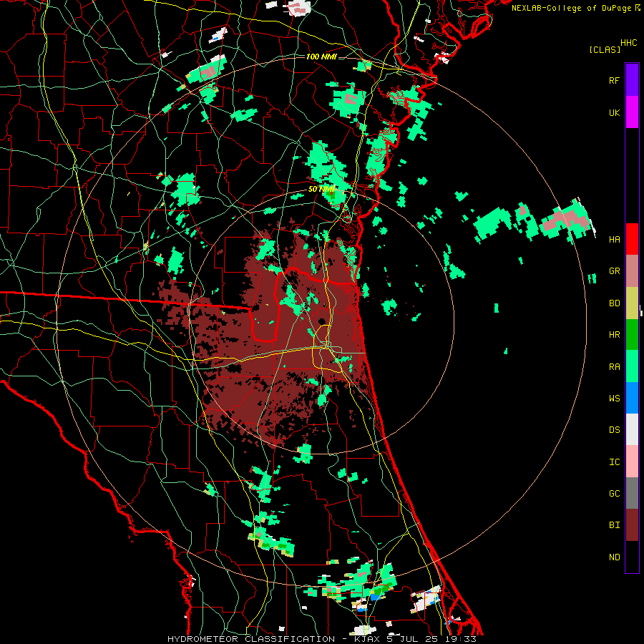Click the '19:33' timestamp

point(462,639)
